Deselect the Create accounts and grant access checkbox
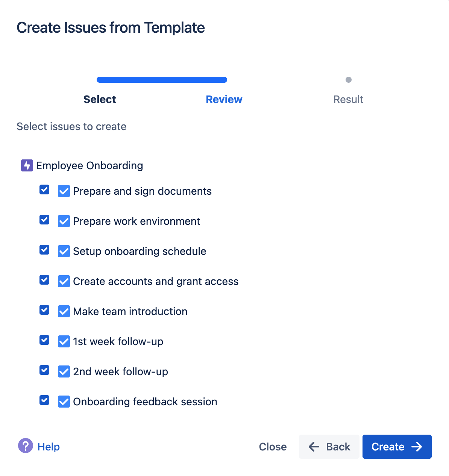 pos(44,280)
